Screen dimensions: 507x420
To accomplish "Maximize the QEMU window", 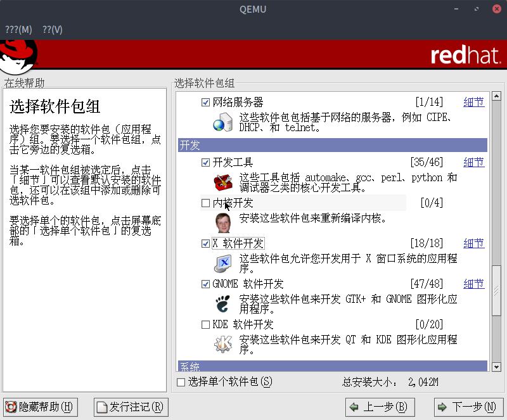I will pos(477,9).
